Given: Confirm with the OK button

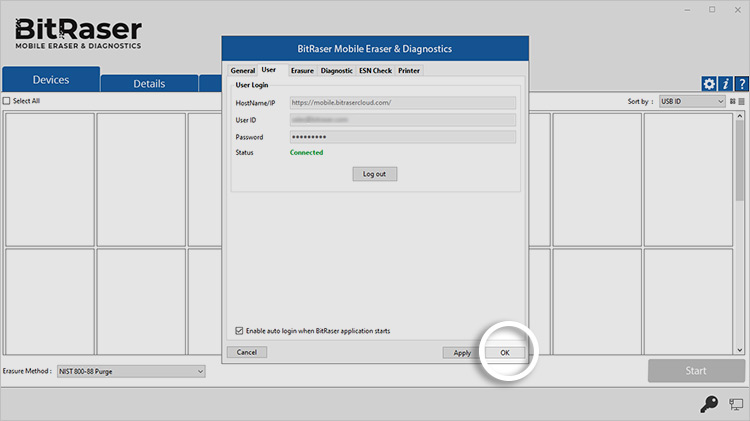Looking at the screenshot, I should click(505, 353).
